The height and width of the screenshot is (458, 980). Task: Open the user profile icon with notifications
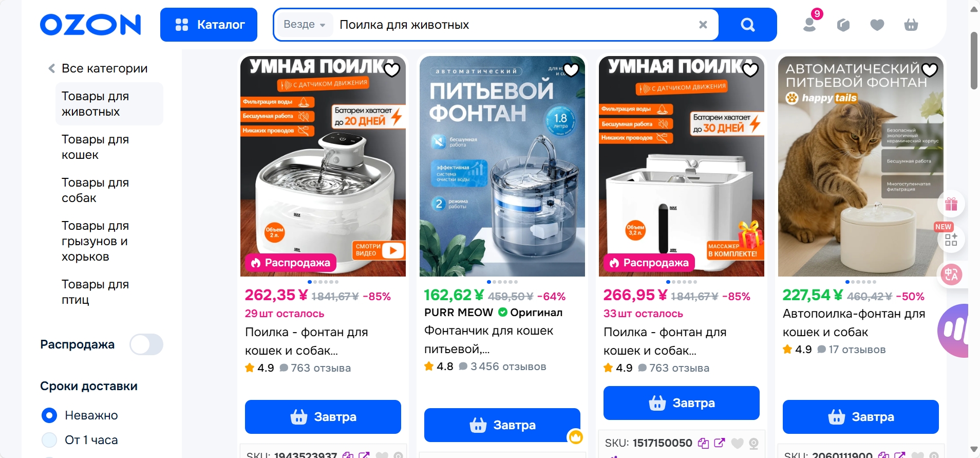tap(810, 24)
